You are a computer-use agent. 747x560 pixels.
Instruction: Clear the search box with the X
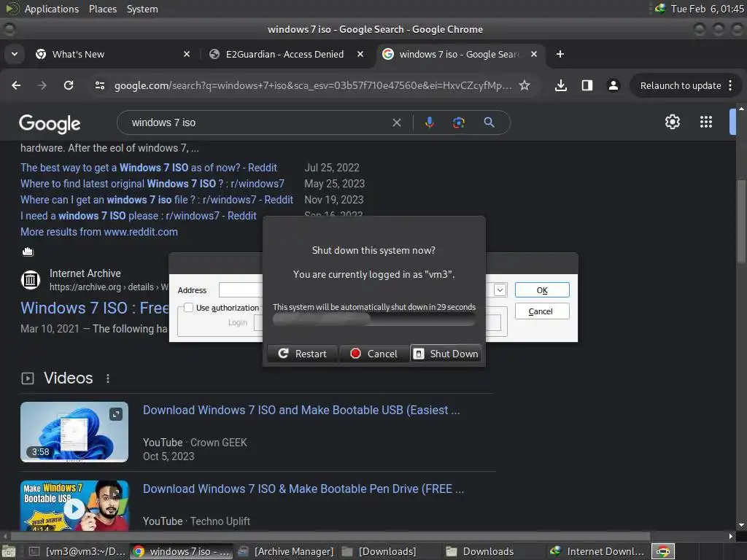[x=396, y=122]
